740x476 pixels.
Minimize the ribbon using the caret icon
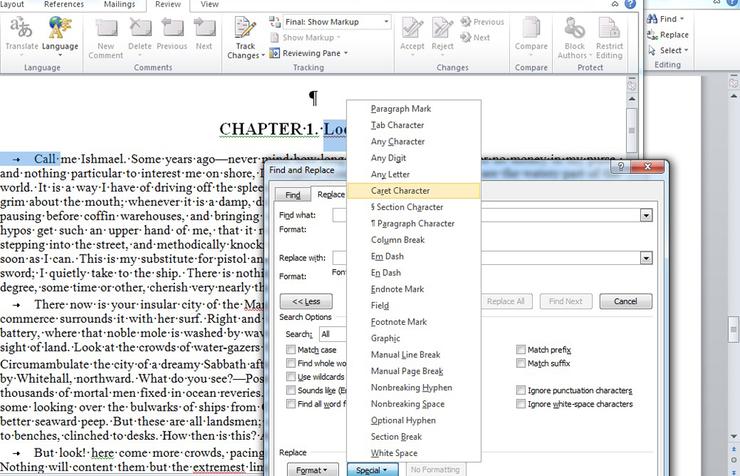click(x=615, y=4)
